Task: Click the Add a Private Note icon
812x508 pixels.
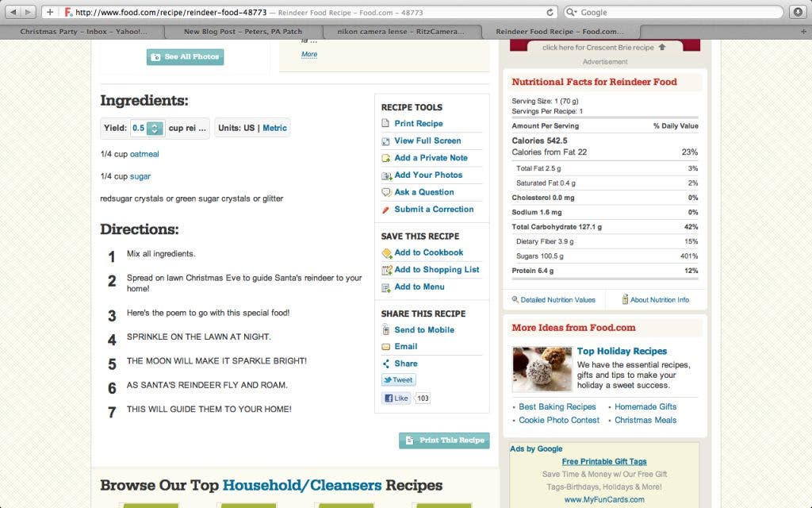Action: pyautogui.click(x=386, y=158)
